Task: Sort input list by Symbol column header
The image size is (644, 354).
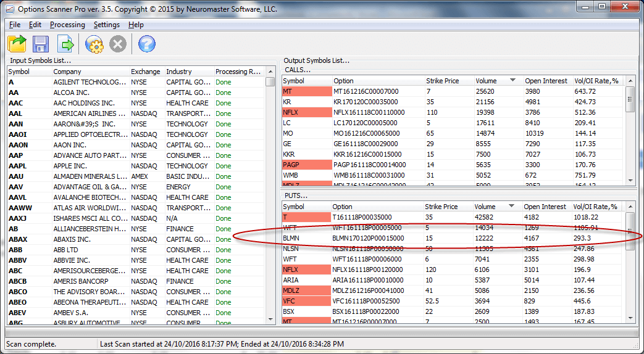Action: coord(30,72)
